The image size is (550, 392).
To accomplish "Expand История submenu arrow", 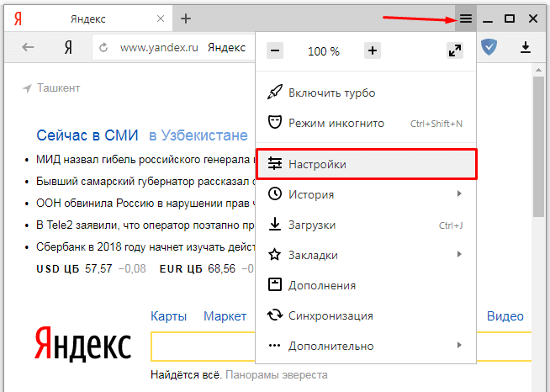I will 459,193.
